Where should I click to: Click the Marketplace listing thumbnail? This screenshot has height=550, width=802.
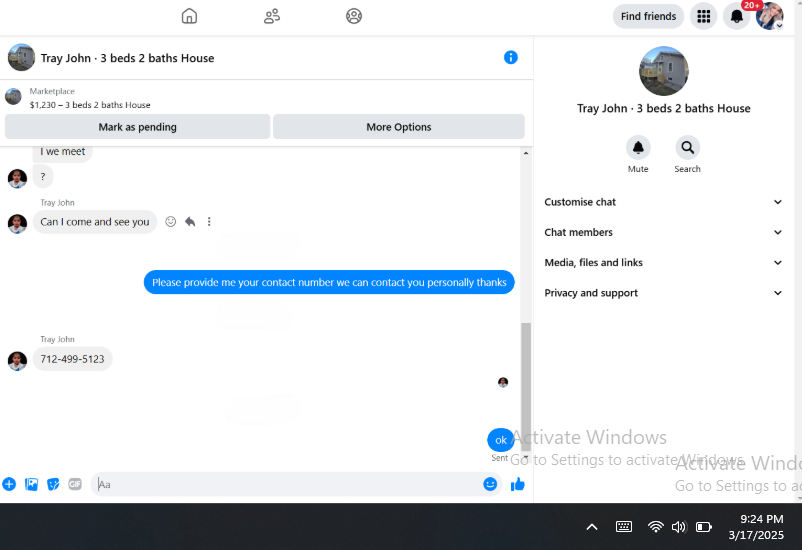(13, 96)
